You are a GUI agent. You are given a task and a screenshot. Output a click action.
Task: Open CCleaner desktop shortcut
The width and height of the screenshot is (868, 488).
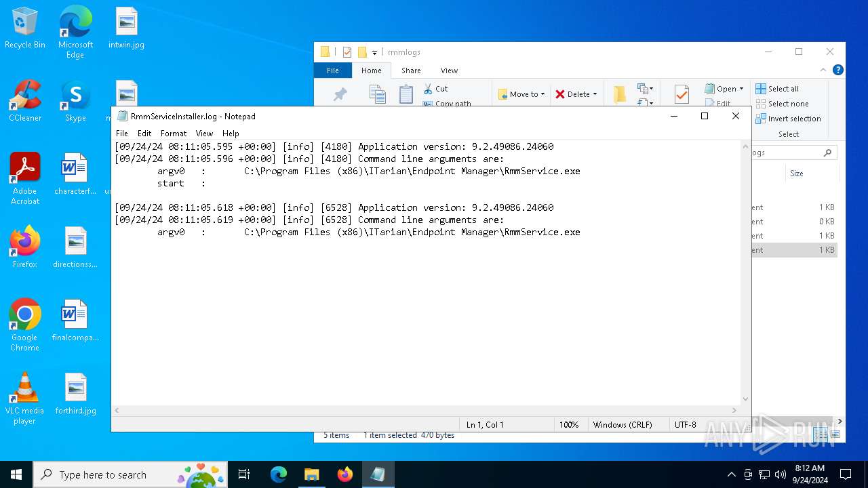point(25,102)
